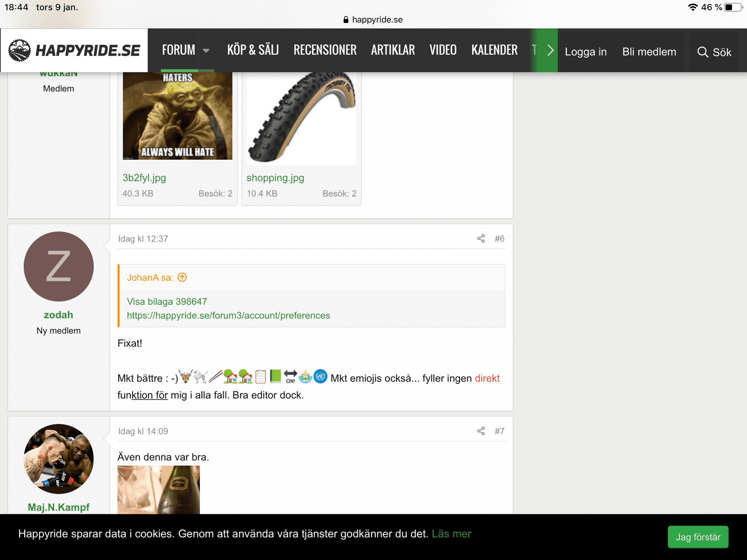Expand the Forum dropdown arrow

tap(206, 50)
